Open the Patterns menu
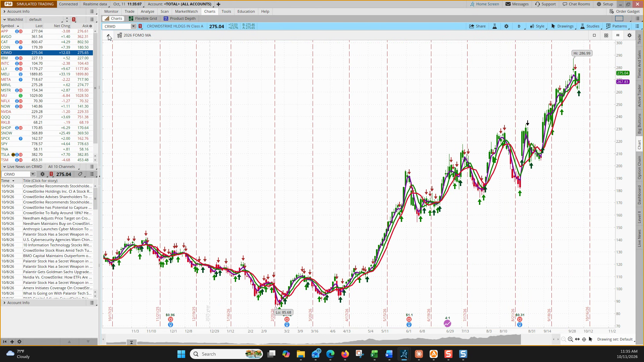This screenshot has width=644, height=362. click(616, 26)
